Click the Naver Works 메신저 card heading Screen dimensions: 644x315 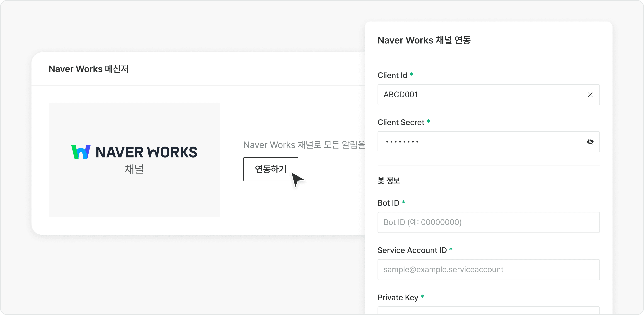click(x=89, y=69)
